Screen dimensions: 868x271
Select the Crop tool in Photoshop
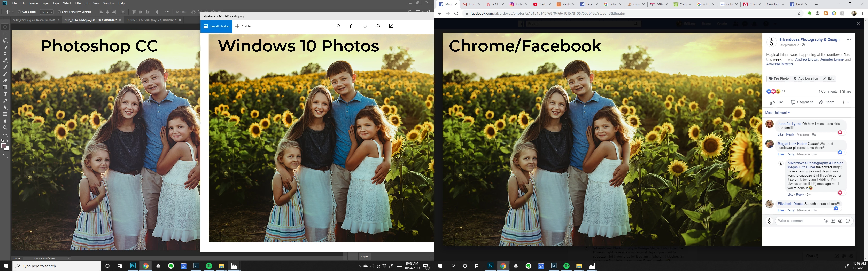point(5,54)
